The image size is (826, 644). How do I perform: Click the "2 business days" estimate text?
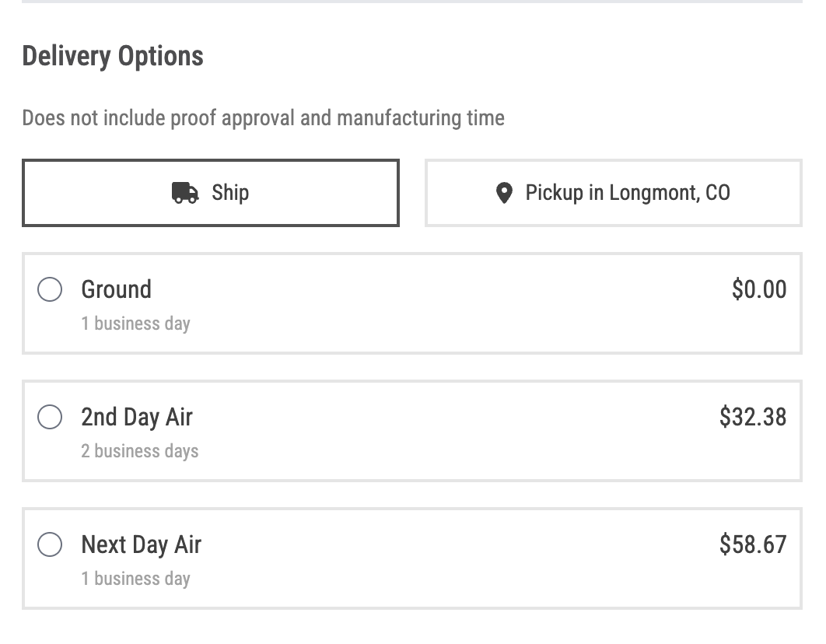[139, 451]
